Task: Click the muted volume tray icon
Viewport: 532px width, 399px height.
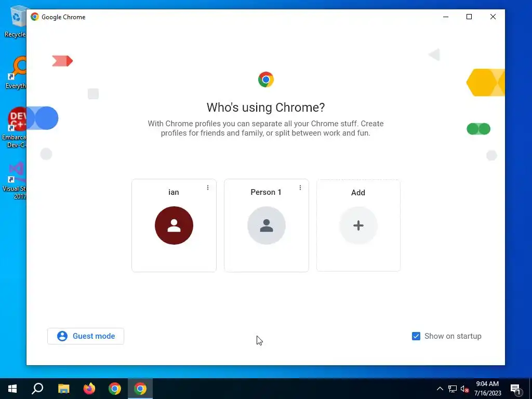Action: click(x=464, y=389)
